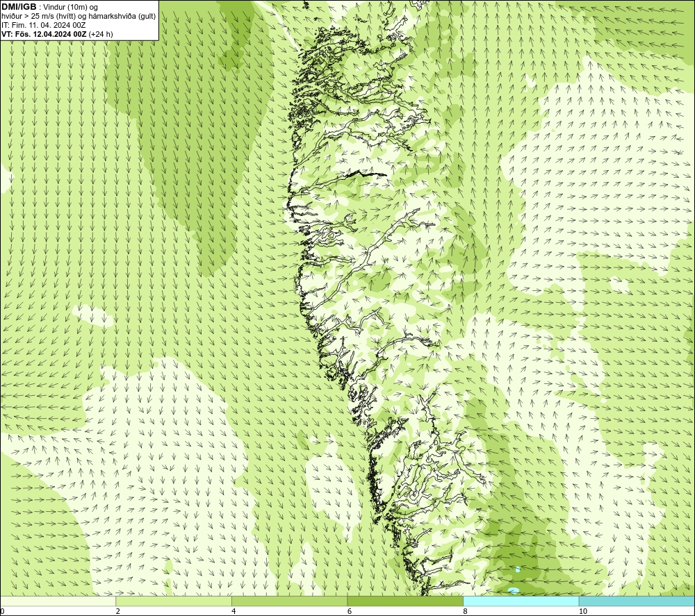
Task: Click the 2-4 m/s light green legend swatch
Action: click(174, 601)
